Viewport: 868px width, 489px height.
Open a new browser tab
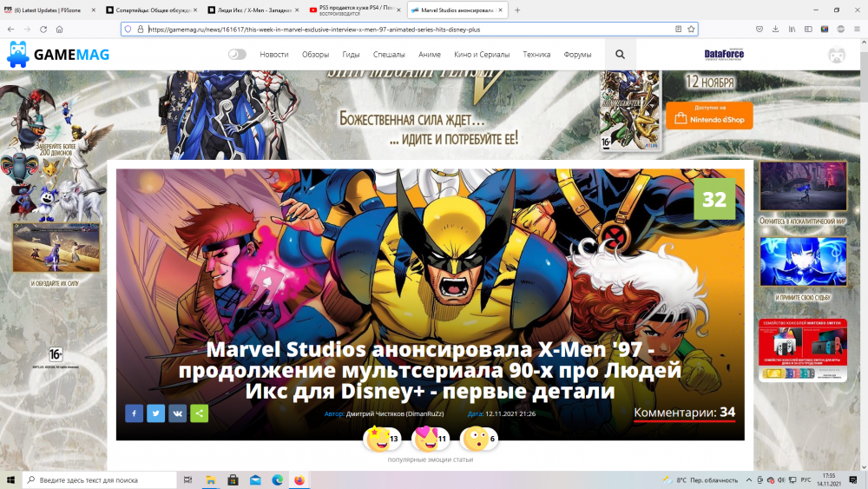point(517,10)
